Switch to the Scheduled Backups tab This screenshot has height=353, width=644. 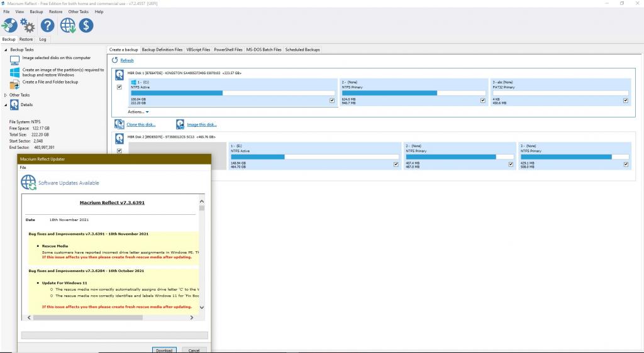303,50
